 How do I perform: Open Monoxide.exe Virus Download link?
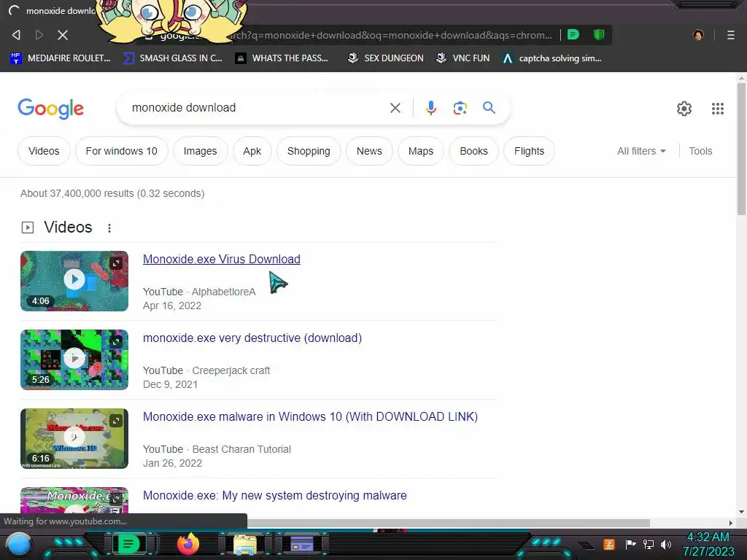[222, 259]
